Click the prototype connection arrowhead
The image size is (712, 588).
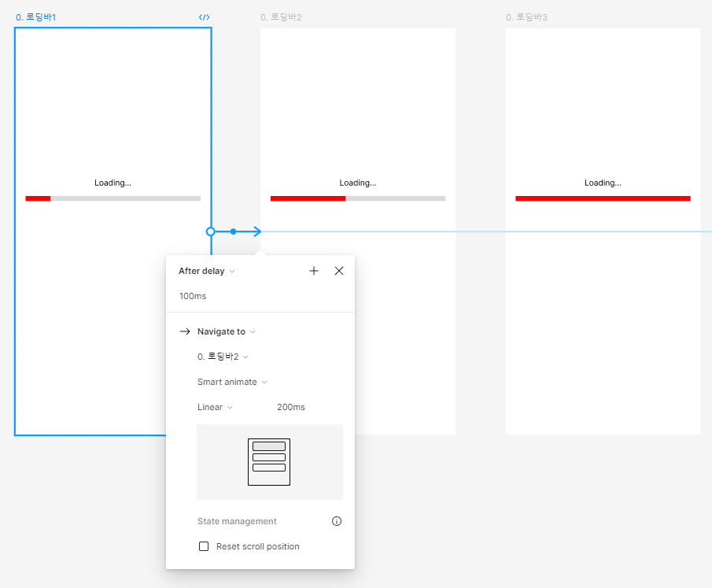257,231
